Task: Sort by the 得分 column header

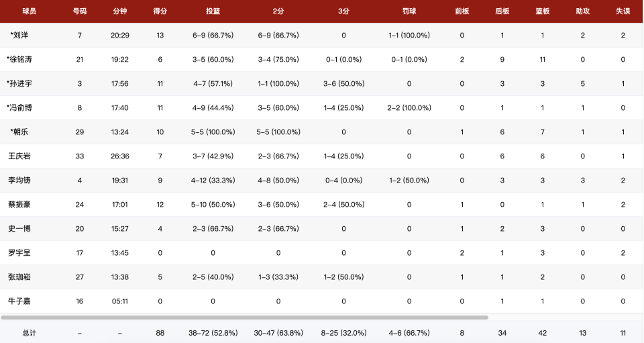Action: [x=160, y=11]
